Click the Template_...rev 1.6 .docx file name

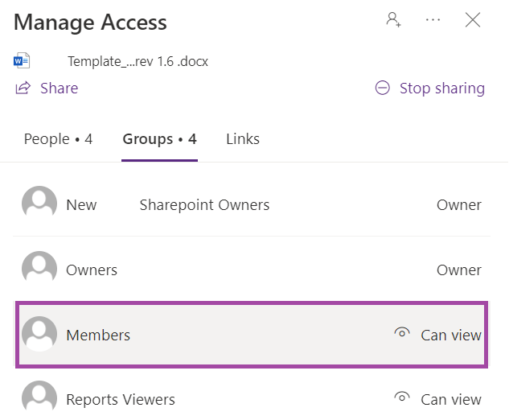click(138, 61)
